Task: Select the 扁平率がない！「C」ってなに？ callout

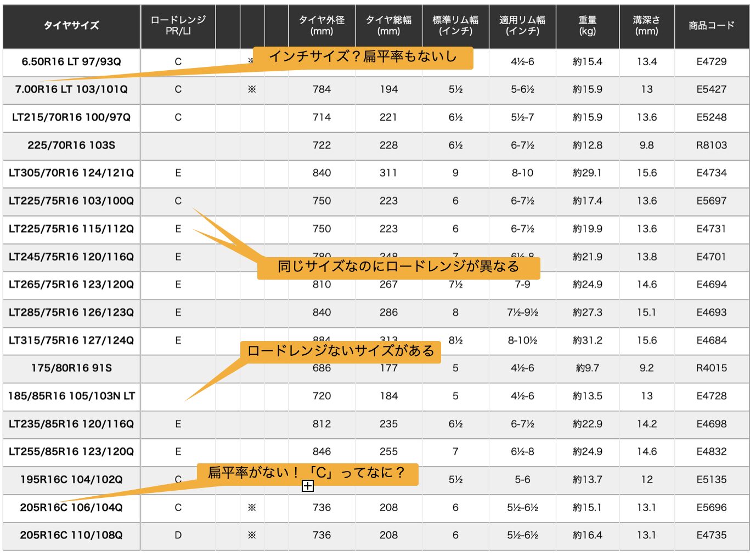Action: coord(307,474)
